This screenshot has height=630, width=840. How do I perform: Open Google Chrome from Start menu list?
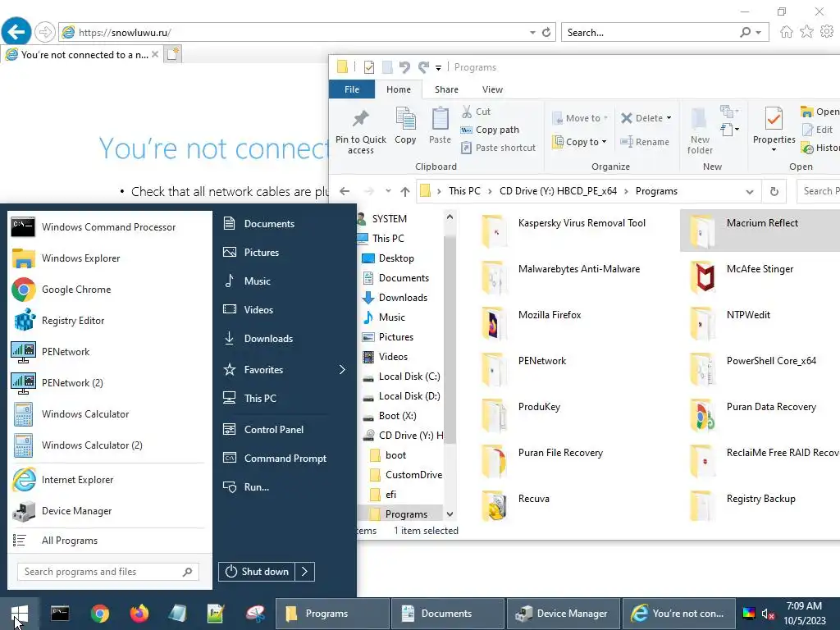coord(109,290)
